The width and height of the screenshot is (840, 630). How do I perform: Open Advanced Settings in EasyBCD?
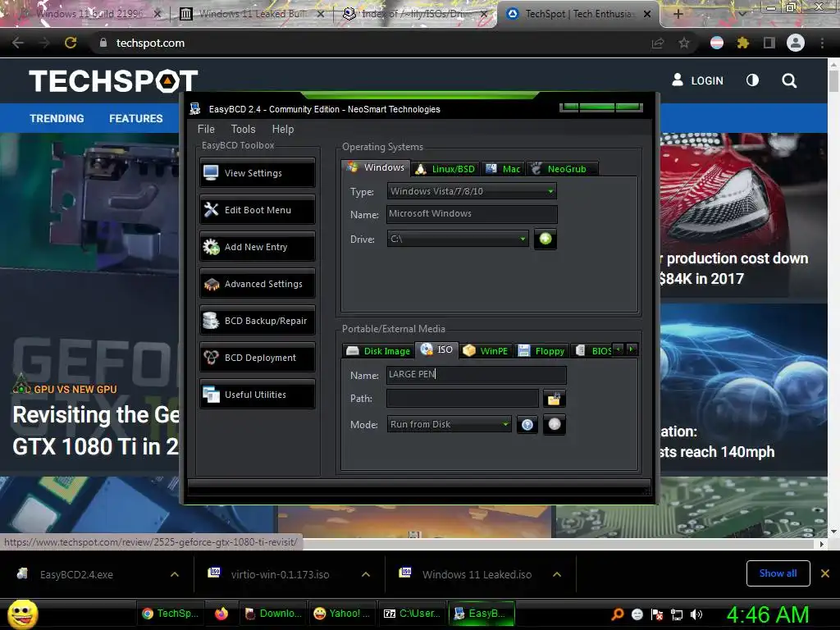(257, 284)
